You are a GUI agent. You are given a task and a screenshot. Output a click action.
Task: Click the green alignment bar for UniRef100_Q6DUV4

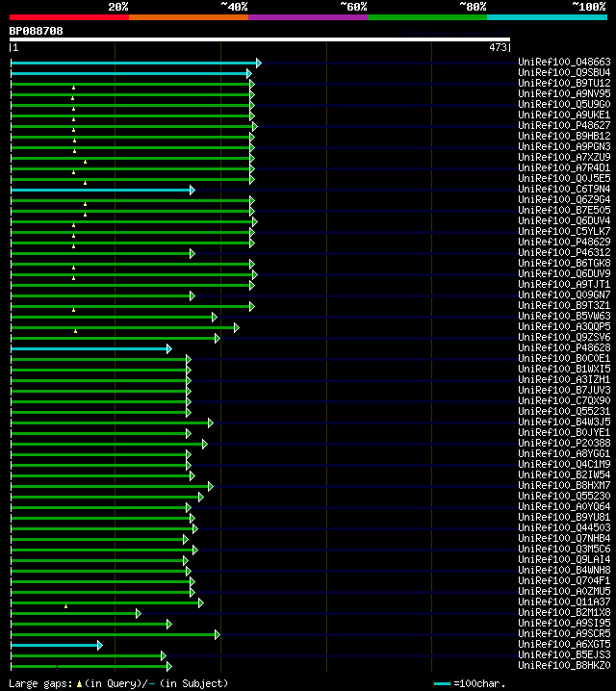point(132,221)
